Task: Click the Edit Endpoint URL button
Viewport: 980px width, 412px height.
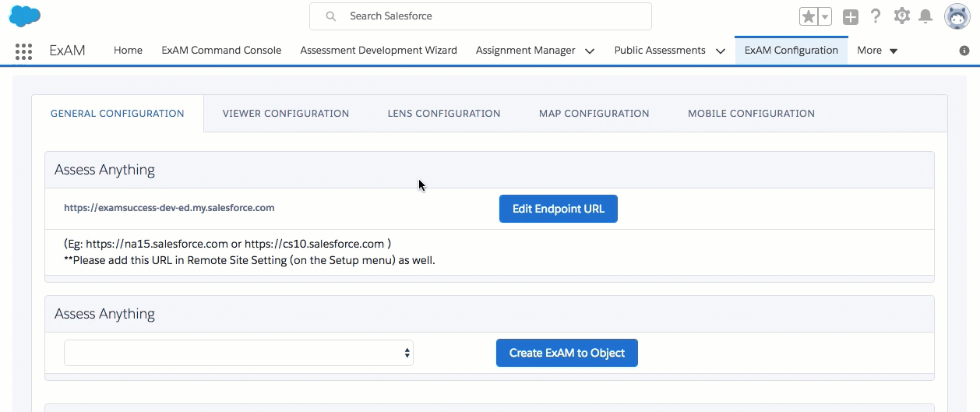Action: 558,209
